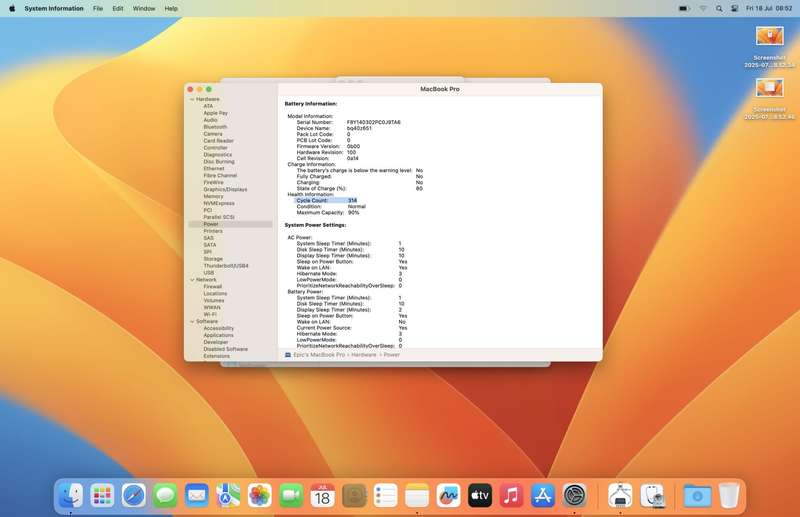Open Control Center in menu bar
The image size is (800, 517).
(735, 8)
